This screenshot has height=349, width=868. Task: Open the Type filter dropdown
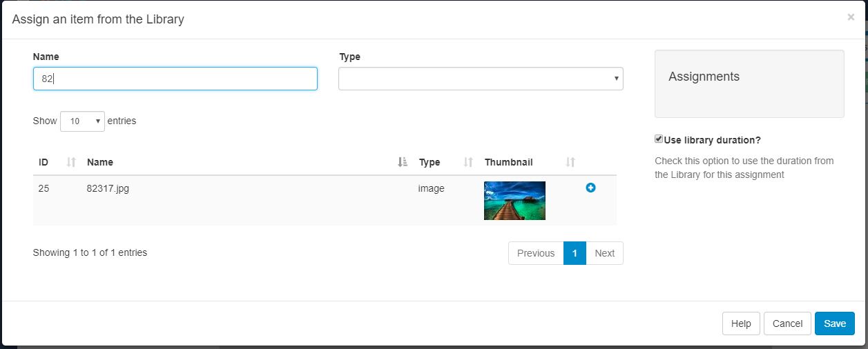click(x=481, y=79)
